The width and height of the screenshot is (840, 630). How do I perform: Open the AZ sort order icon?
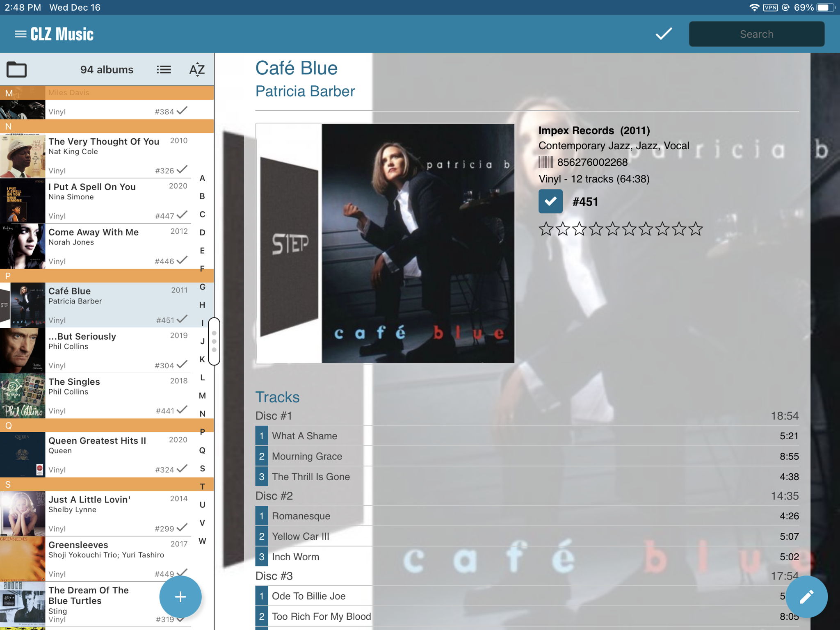tap(197, 70)
